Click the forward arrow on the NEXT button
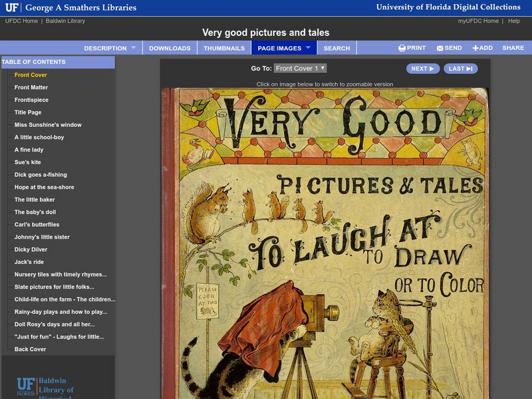Image resolution: width=532 pixels, height=399 pixels. [432, 69]
